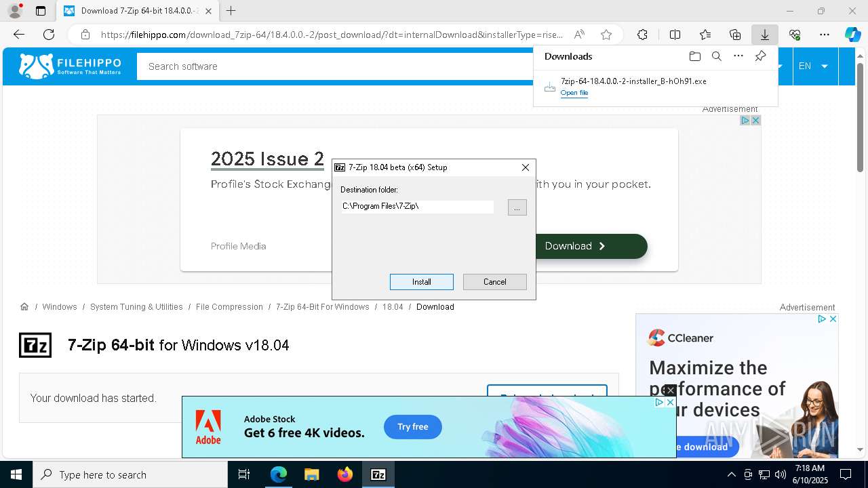868x488 pixels.
Task: Pin the Downloads panel
Action: (x=760, y=56)
